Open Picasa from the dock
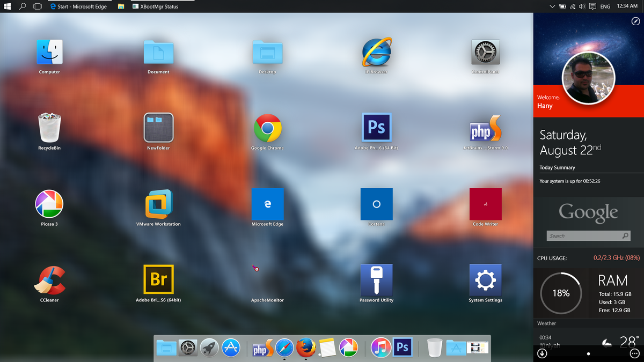644x362 pixels. click(348, 348)
